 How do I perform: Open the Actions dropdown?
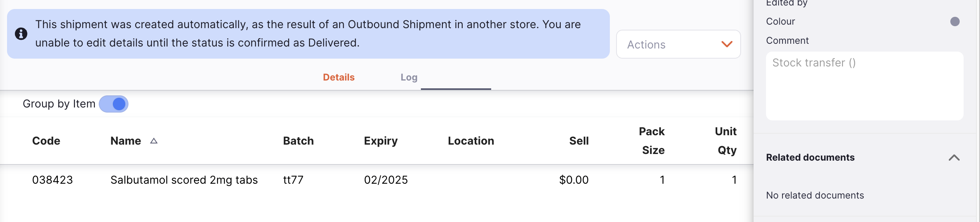[678, 45]
